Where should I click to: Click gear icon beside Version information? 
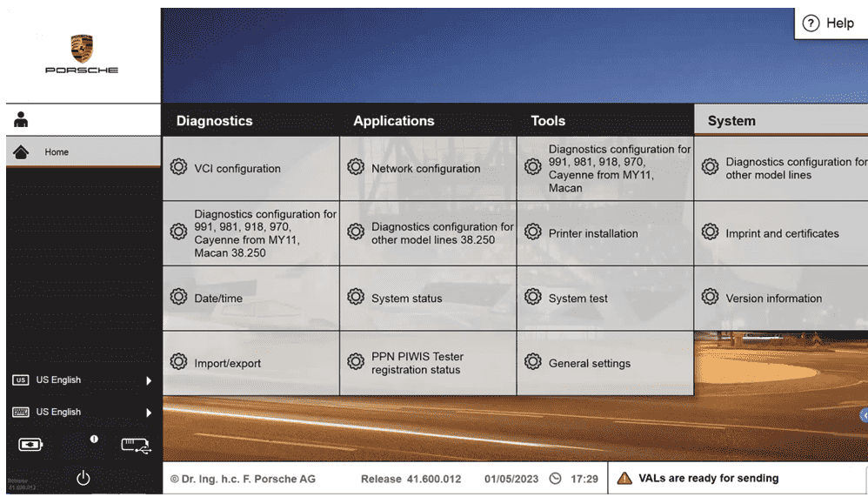710,297
